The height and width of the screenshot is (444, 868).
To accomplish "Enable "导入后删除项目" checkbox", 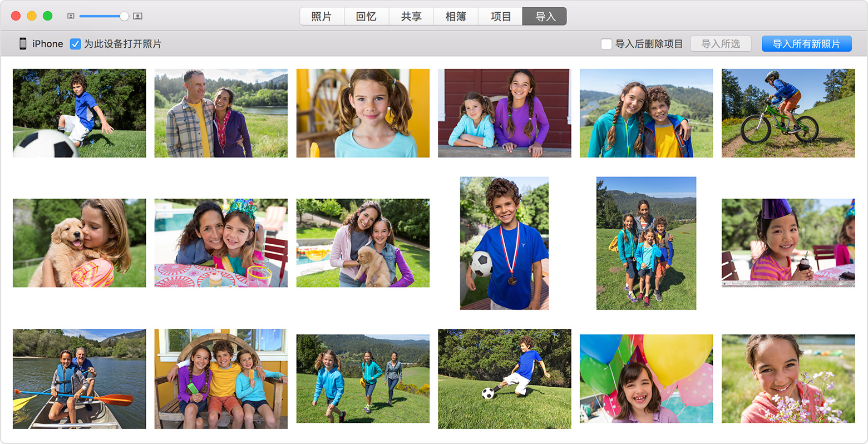I will [606, 44].
